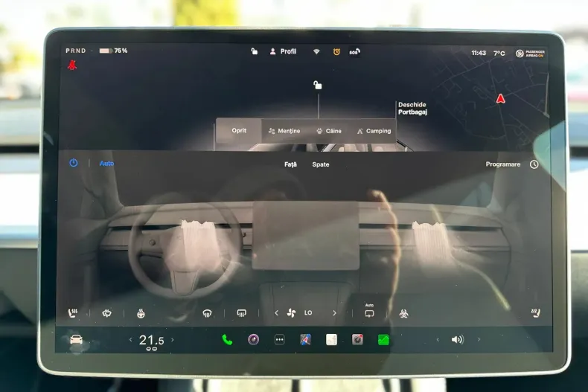The height and width of the screenshot is (392, 588).
Task: Open the Navigation maps app
Action: pos(306,339)
